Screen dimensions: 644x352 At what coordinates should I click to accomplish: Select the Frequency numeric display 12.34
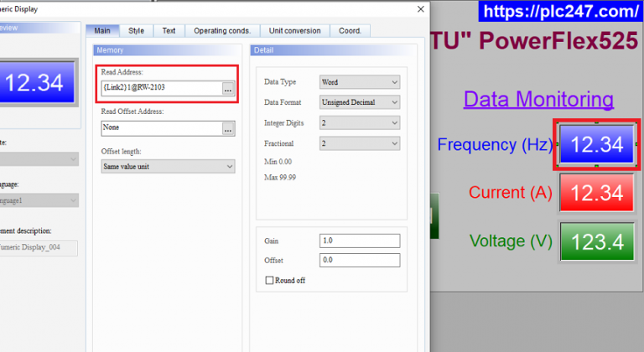pyautogui.click(x=597, y=145)
